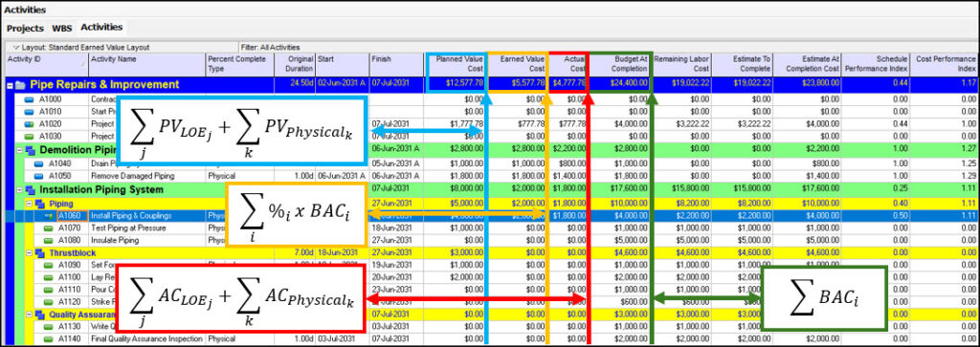Viewport: 980px width, 347px height.
Task: Click the Cost Performance Index column header
Action: pyautogui.click(x=945, y=64)
